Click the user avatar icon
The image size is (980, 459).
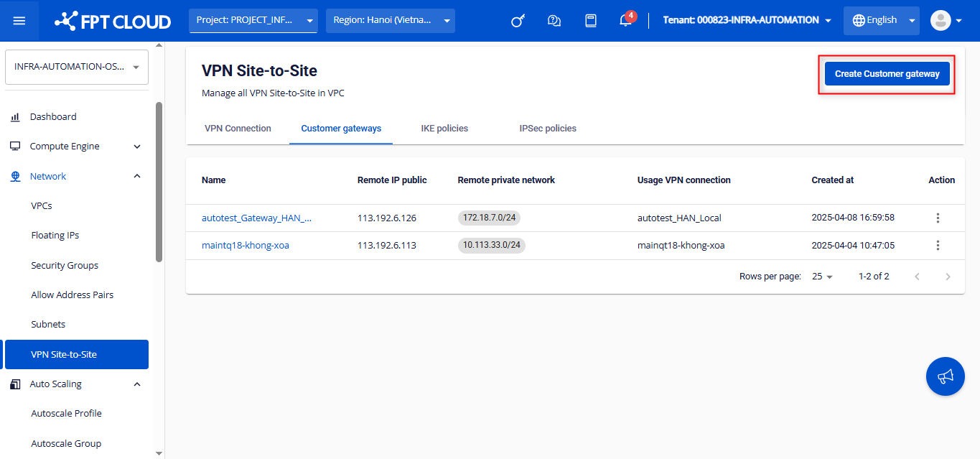pos(941,21)
